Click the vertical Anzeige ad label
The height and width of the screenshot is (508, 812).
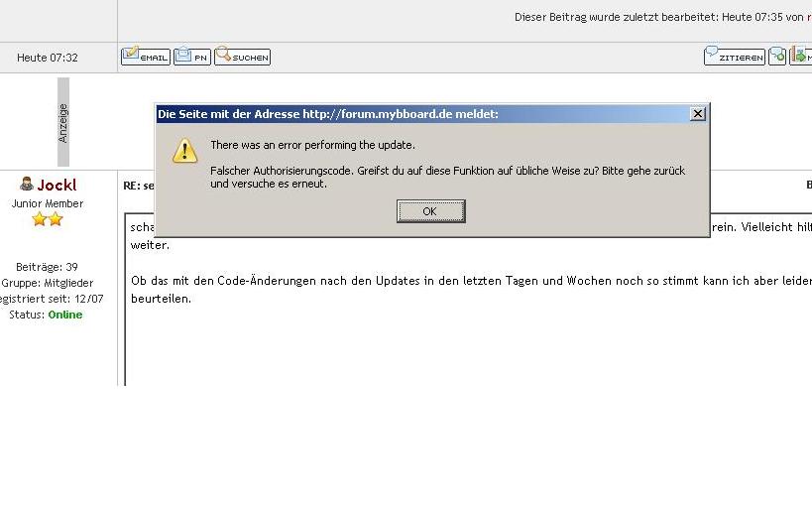[63, 122]
